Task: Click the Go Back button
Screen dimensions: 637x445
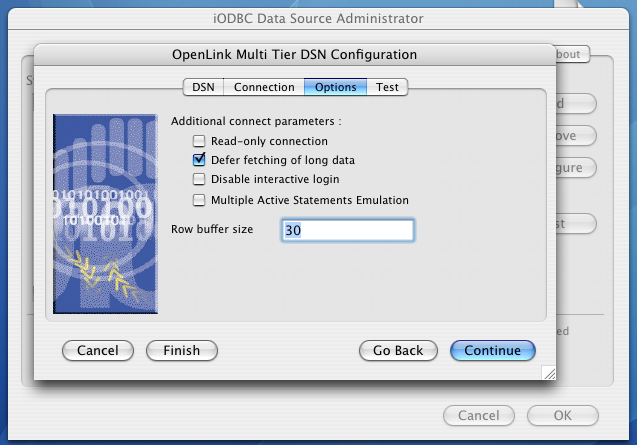Action: click(x=398, y=350)
